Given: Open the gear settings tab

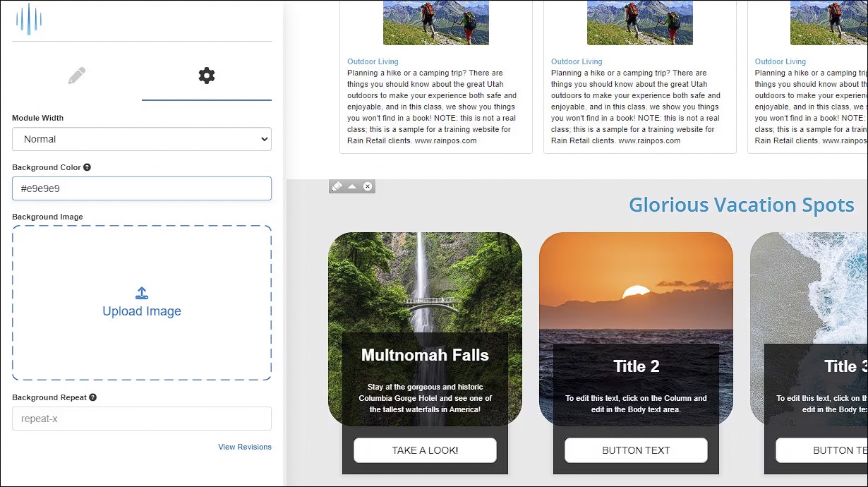Looking at the screenshot, I should [x=207, y=76].
